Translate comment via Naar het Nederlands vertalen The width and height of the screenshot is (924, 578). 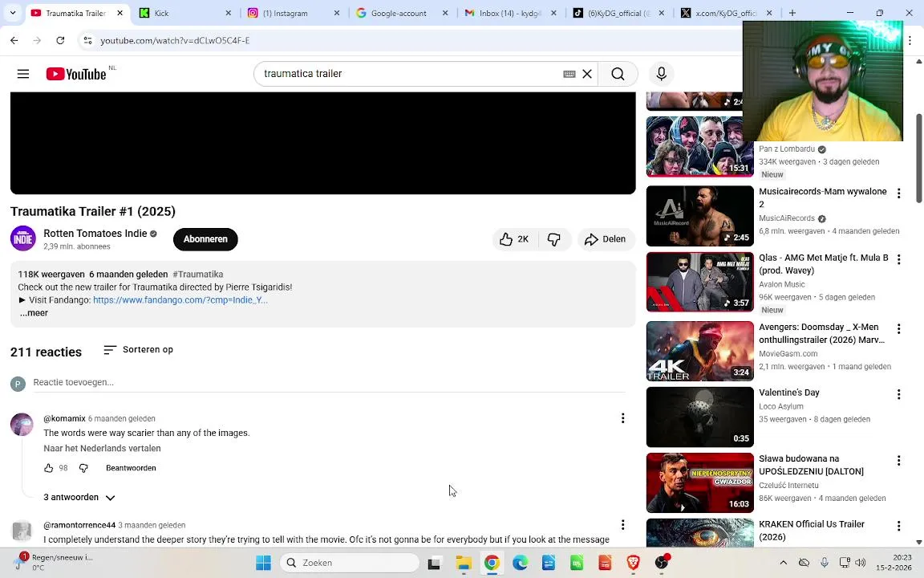coord(102,448)
